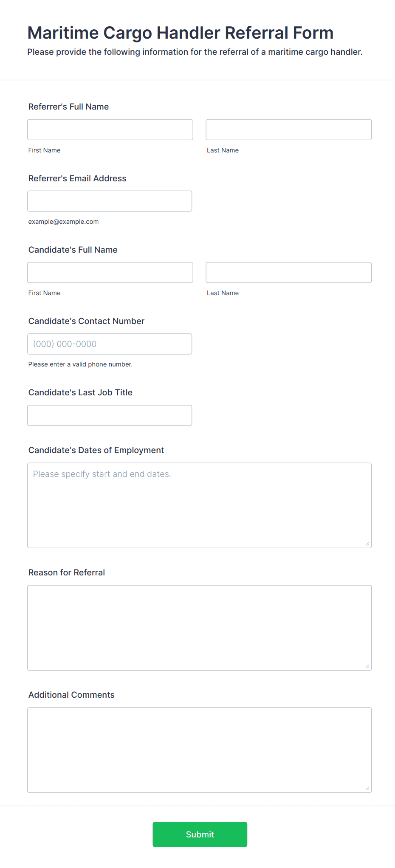The image size is (395, 868).
Task: Focus the Referrer's Email Address input
Action: pyautogui.click(x=110, y=201)
